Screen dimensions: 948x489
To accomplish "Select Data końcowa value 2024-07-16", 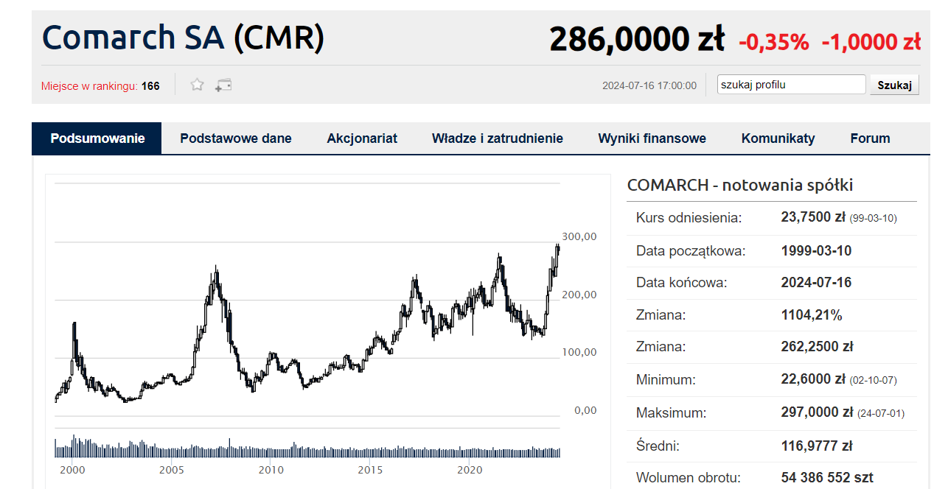I will [816, 282].
